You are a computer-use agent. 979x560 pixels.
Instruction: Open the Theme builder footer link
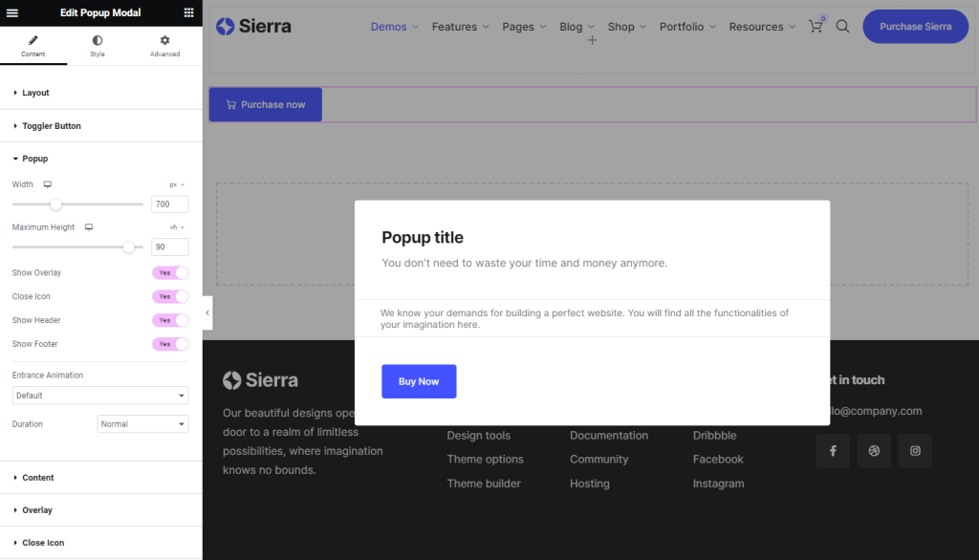coord(483,484)
